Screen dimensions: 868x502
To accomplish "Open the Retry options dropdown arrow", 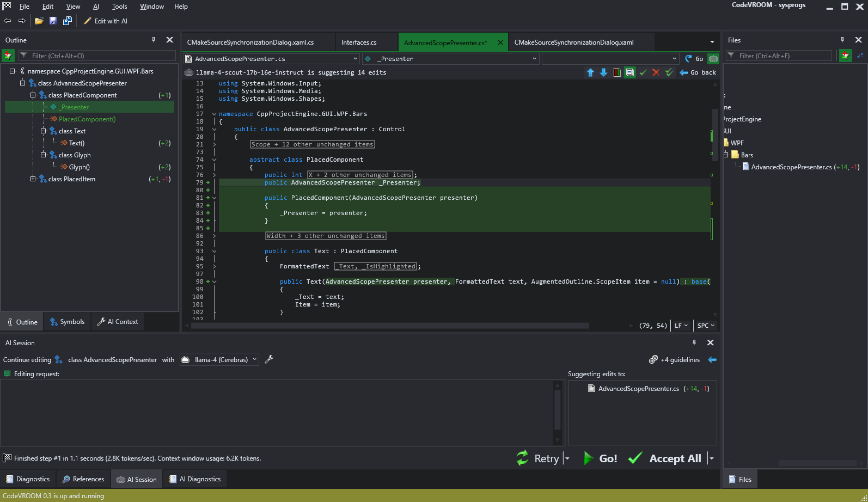I will 567,458.
